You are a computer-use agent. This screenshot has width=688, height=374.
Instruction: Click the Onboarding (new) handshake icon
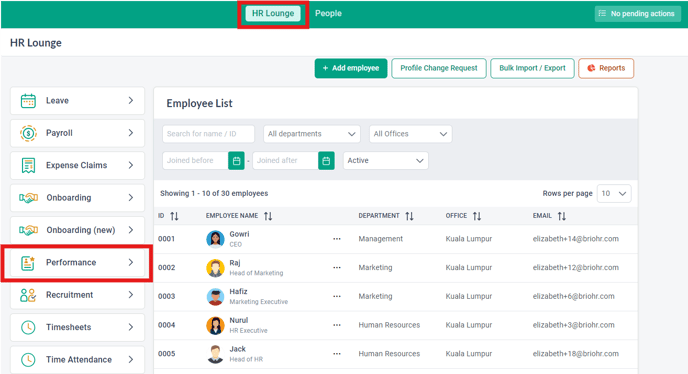coord(28,230)
